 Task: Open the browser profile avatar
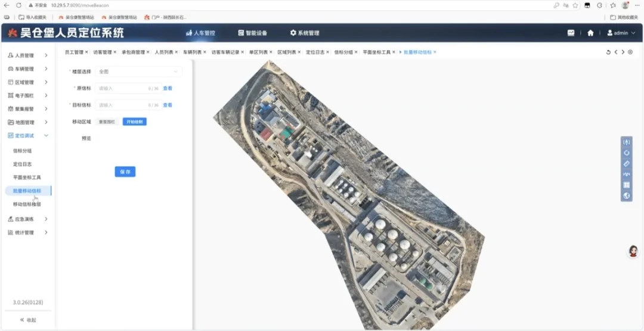(x=625, y=5)
